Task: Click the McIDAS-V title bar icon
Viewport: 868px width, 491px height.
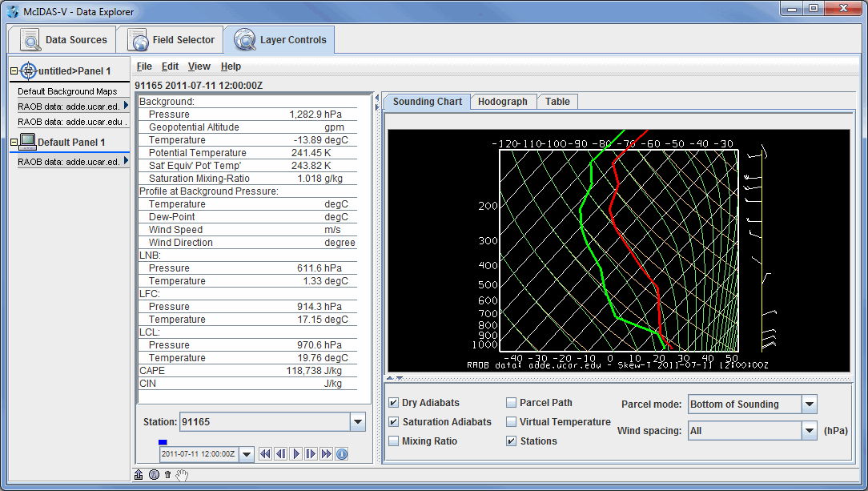Action: (x=13, y=12)
